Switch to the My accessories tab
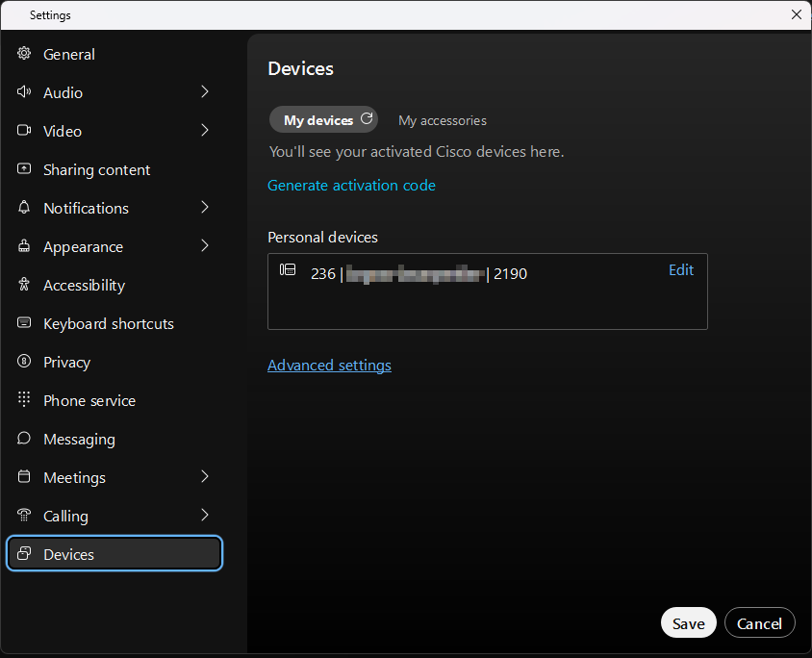812x658 pixels. 443,120
